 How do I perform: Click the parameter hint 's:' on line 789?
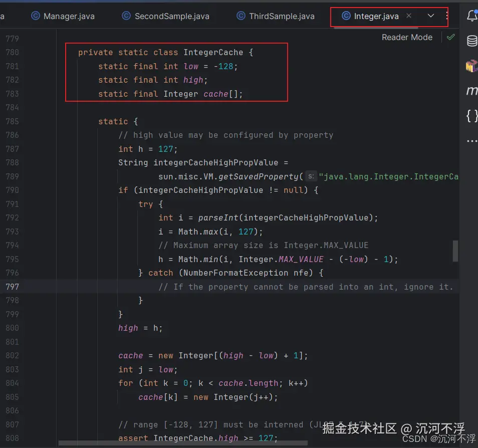[x=311, y=176]
